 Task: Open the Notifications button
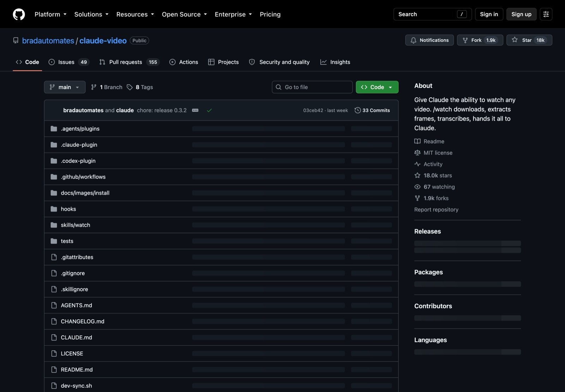(x=429, y=40)
